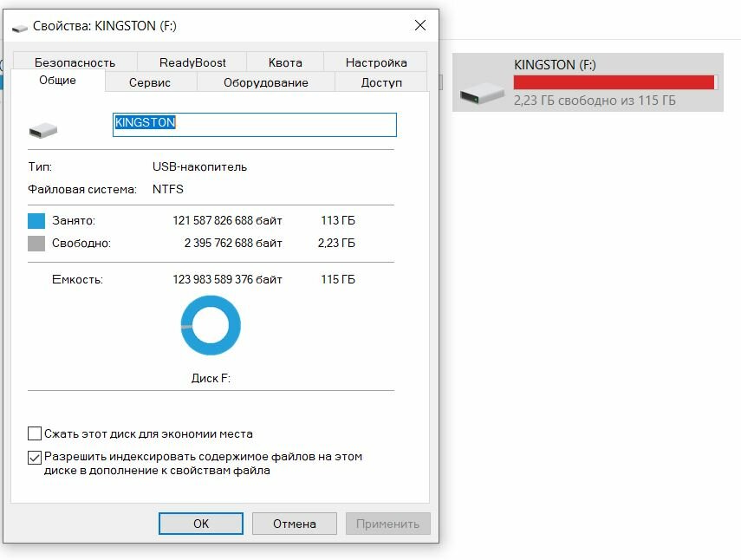The width and height of the screenshot is (741, 560).
Task: Open the Квота tab
Action: [x=285, y=62]
